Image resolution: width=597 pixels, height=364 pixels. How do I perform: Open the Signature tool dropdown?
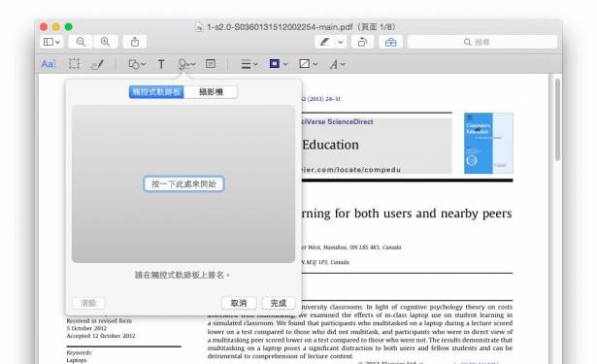186,64
